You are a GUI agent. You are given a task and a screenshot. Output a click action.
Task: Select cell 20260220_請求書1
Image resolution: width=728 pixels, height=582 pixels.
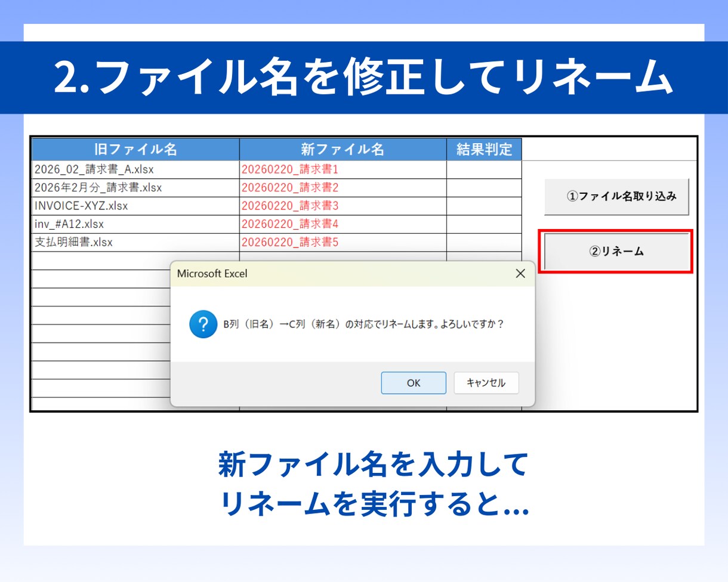coord(343,170)
